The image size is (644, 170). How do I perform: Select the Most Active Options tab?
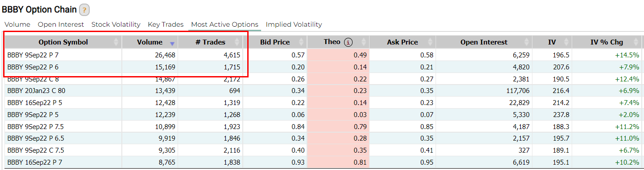224,24
